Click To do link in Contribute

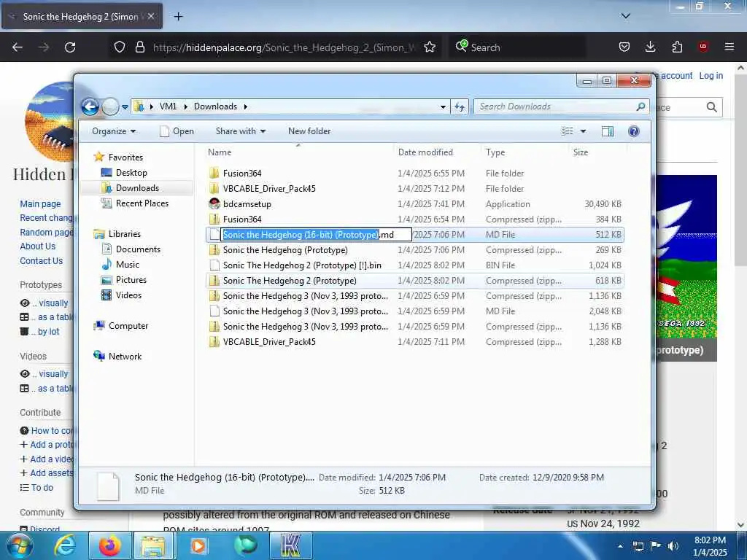42,488
